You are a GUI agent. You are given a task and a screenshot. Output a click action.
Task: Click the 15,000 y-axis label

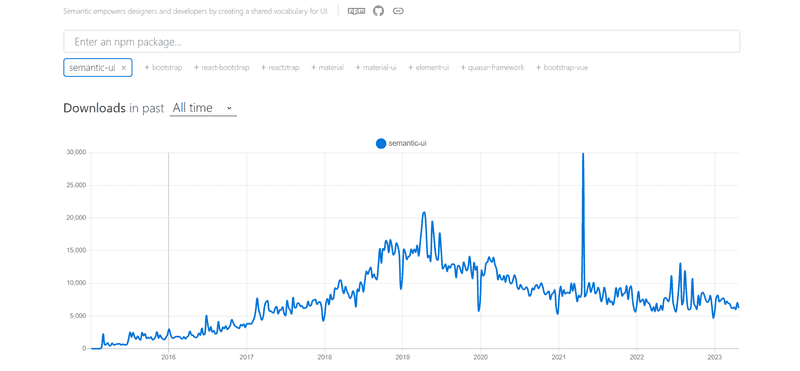(77, 251)
